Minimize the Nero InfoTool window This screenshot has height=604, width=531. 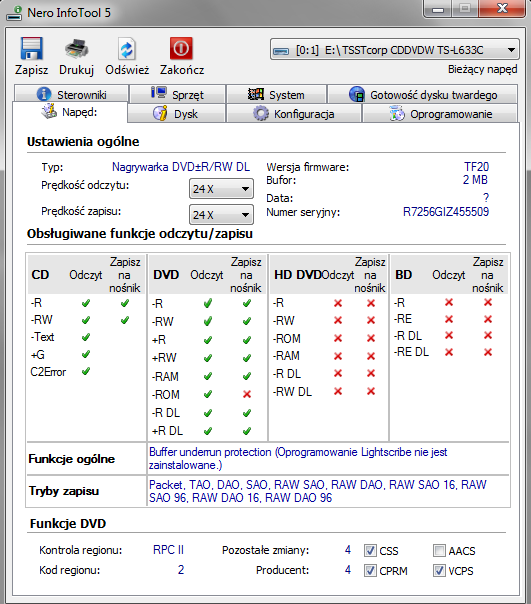tap(437, 9)
